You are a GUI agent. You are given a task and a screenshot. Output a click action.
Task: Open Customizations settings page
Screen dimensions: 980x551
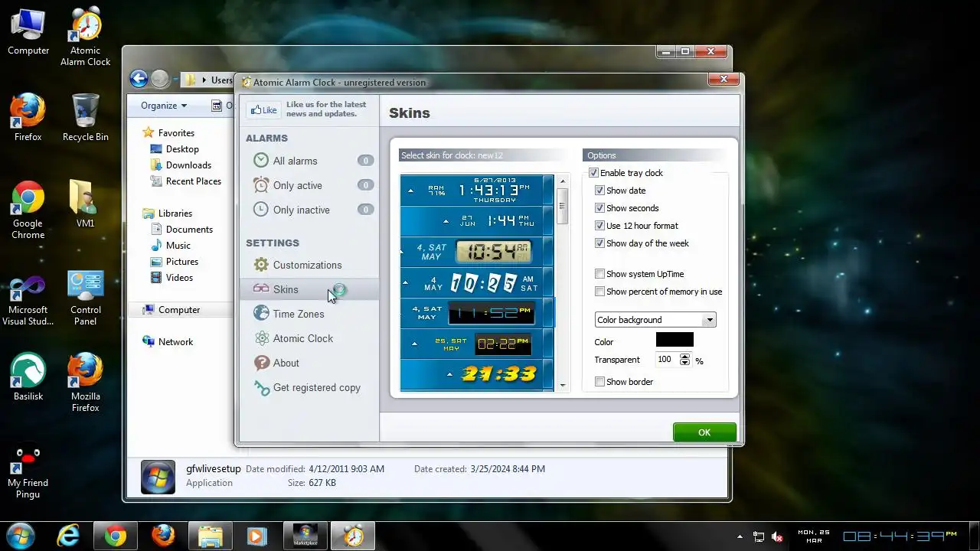pos(309,265)
